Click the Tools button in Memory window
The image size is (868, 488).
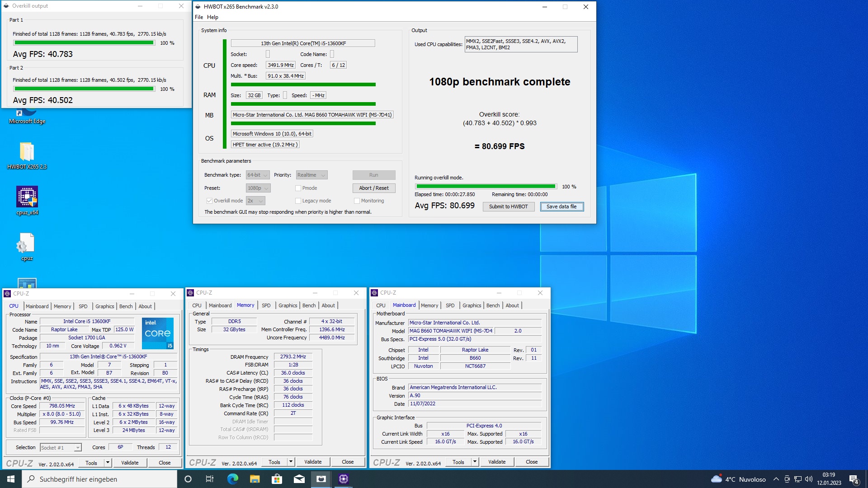pyautogui.click(x=274, y=462)
